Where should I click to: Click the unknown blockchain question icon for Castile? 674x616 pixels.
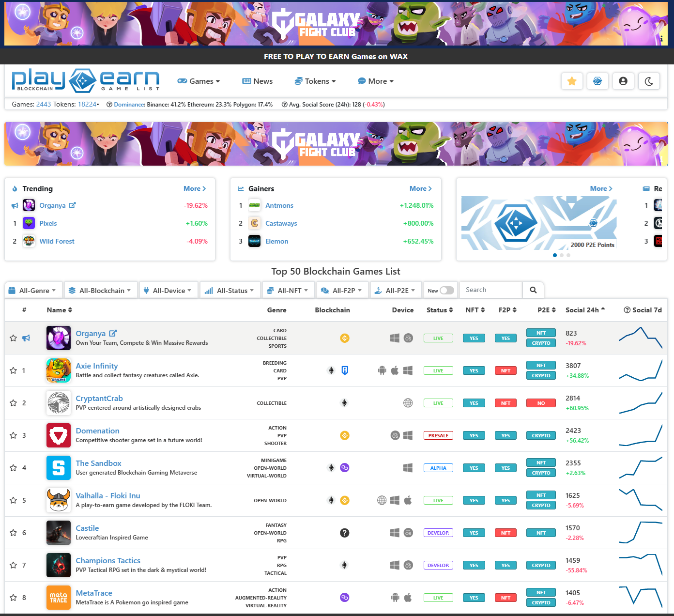(345, 533)
